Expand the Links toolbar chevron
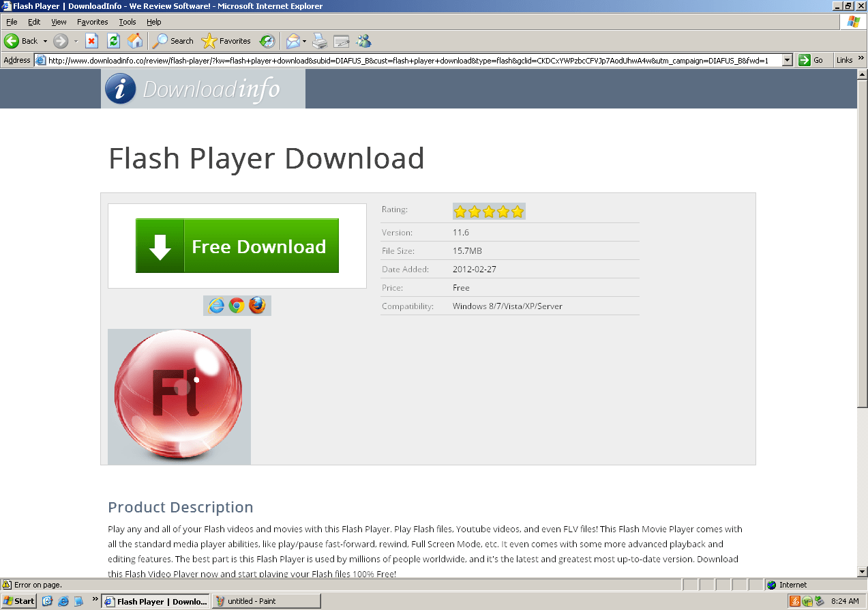 [860, 60]
